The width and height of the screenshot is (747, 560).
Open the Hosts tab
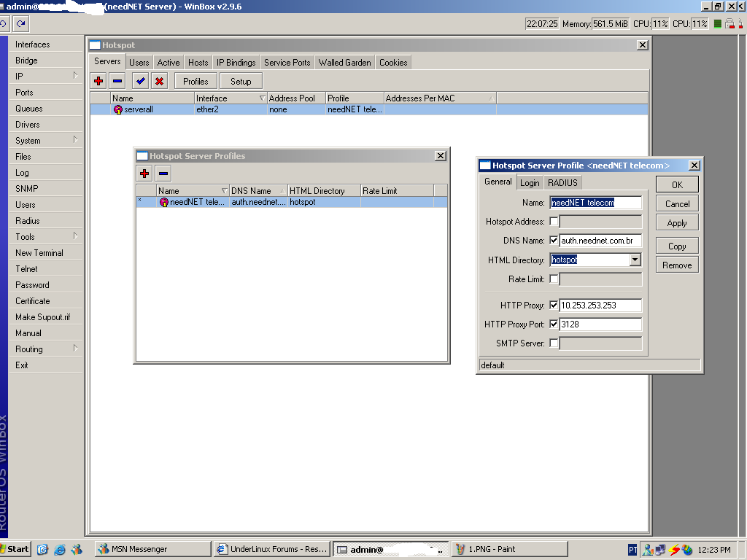coord(198,63)
